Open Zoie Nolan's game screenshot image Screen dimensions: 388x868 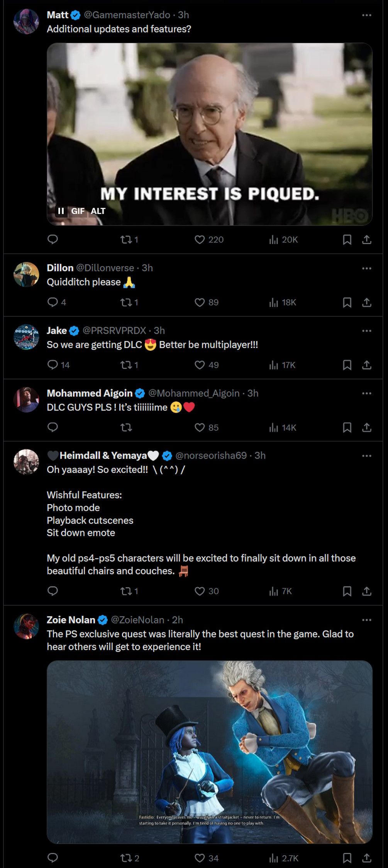click(209, 752)
